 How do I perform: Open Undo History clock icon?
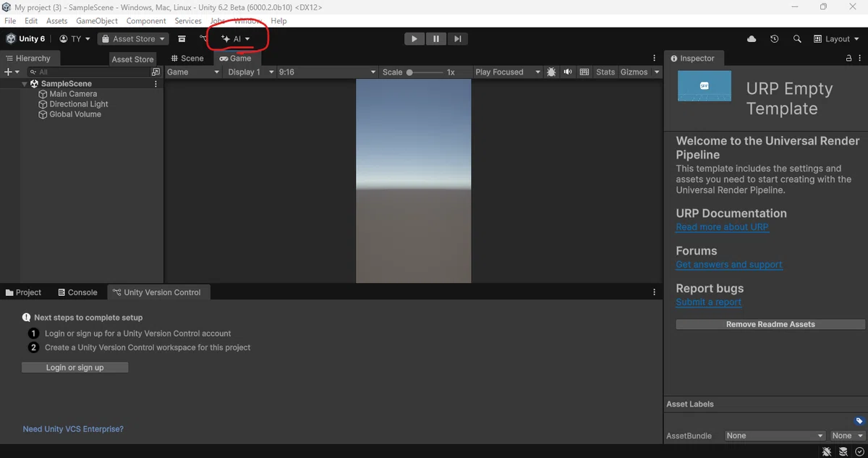coord(774,39)
